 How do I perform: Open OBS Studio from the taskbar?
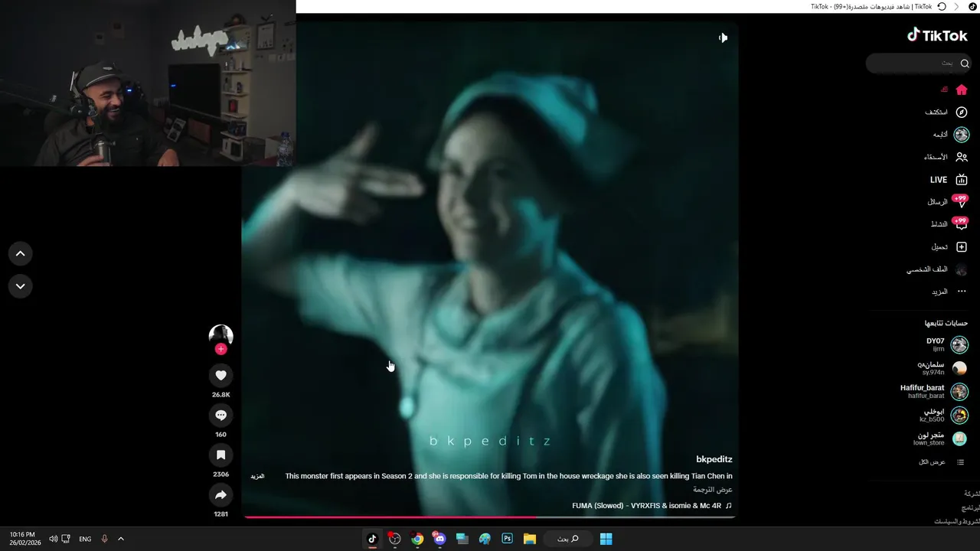pos(394,539)
